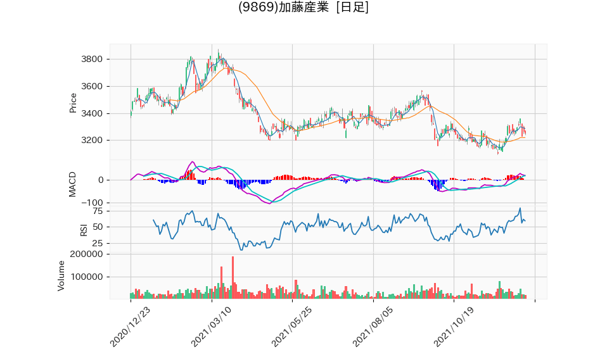Click the 200000 volume tick label
Screen dimensions: 607x364
(x=87, y=254)
